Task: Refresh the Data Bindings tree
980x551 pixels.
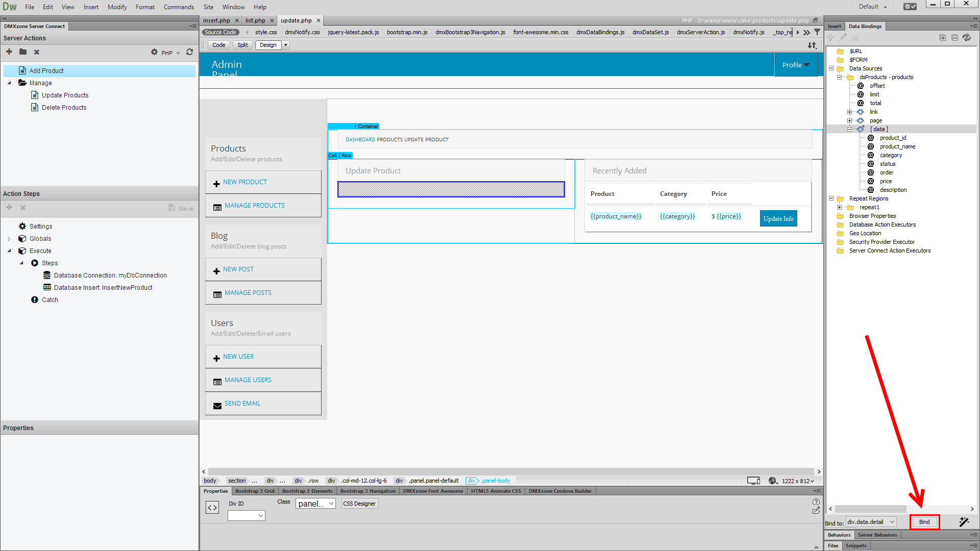Action: point(967,38)
